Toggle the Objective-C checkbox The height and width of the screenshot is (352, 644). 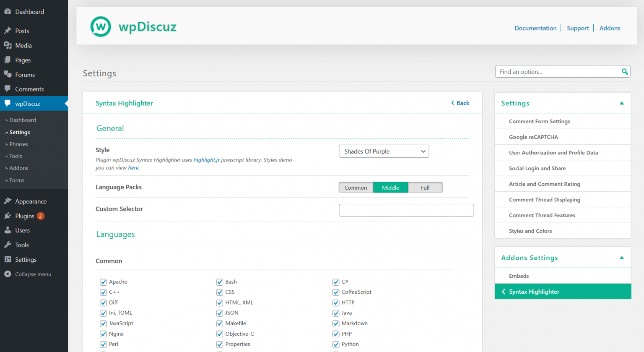[219, 334]
